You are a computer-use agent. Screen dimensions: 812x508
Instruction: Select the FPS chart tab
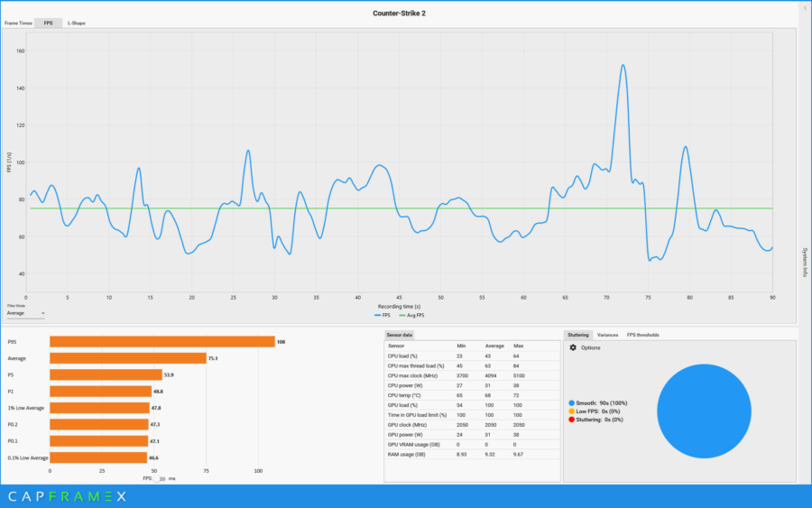(x=48, y=23)
